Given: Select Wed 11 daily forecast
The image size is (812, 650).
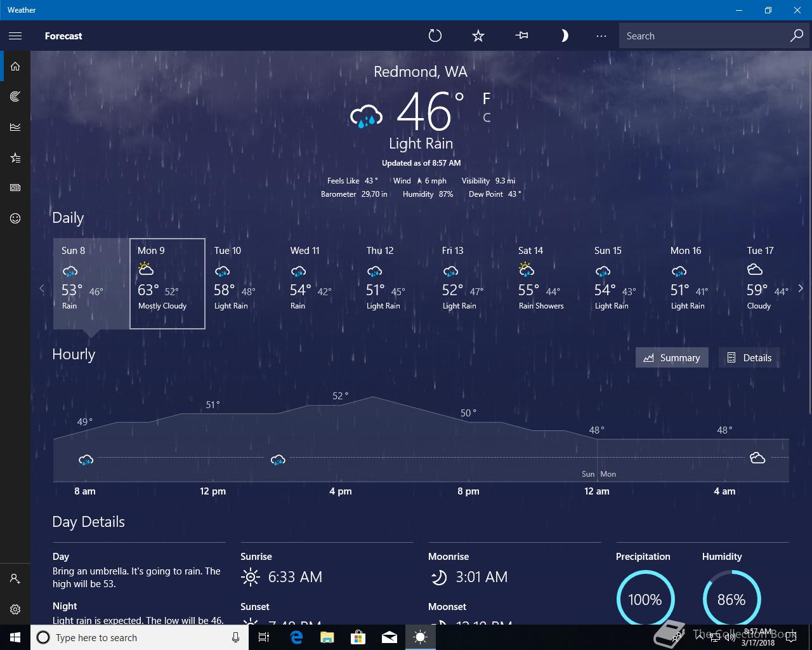Looking at the screenshot, I should 320,284.
